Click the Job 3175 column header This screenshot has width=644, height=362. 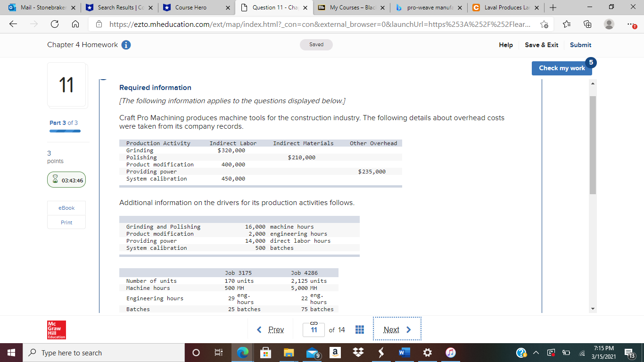[238, 273]
